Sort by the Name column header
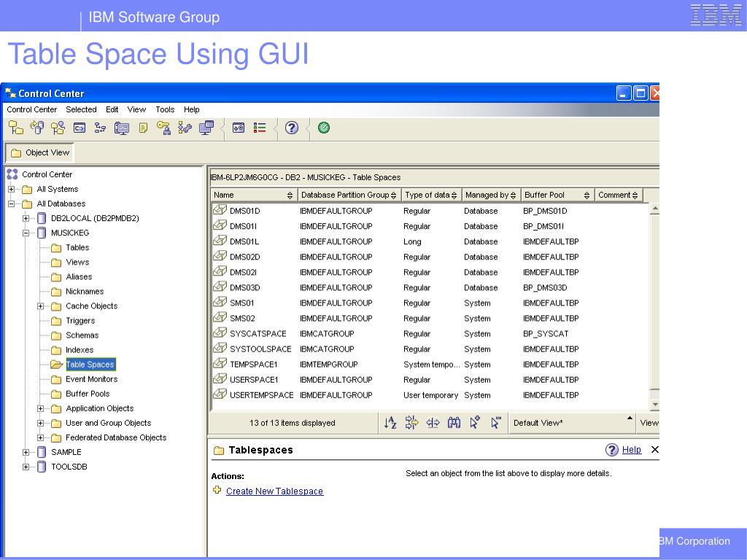Screen dimensions: 747x560 pos(253,195)
